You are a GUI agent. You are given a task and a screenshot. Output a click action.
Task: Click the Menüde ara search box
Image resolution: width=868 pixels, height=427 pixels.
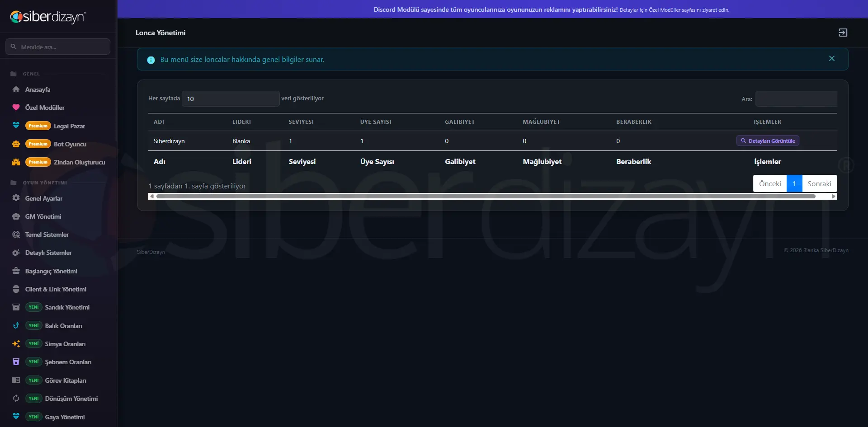58,47
